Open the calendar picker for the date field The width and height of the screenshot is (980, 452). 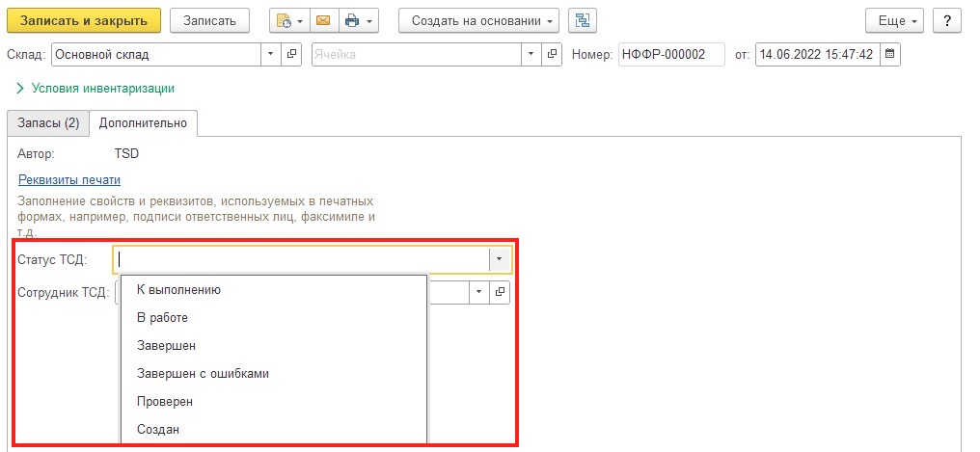pos(890,54)
